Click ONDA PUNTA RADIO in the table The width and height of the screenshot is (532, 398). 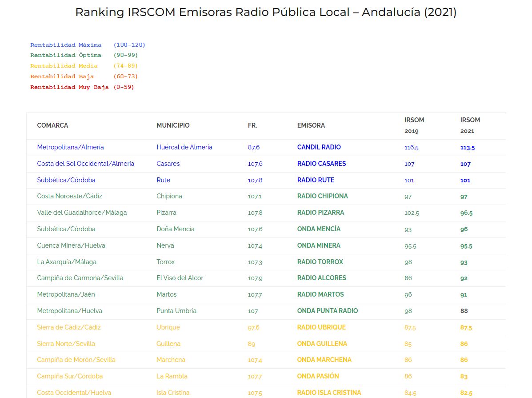click(327, 311)
